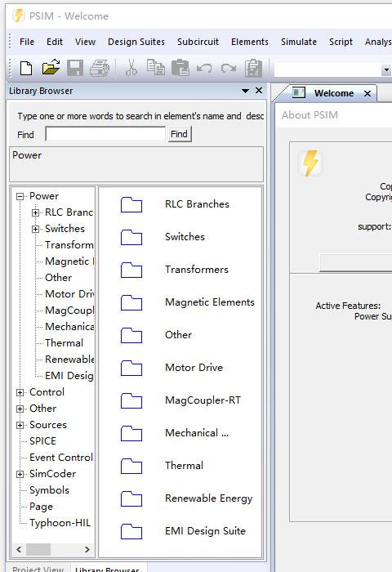This screenshot has width=392, height=572.
Task: Select MagCoupler in the tree
Action: (x=69, y=311)
